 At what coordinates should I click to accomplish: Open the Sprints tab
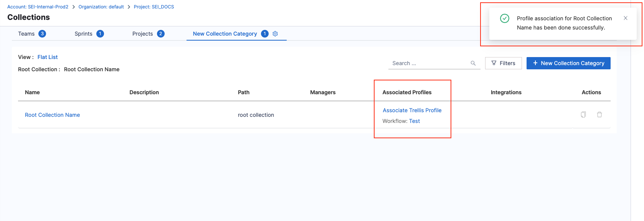coord(83,34)
